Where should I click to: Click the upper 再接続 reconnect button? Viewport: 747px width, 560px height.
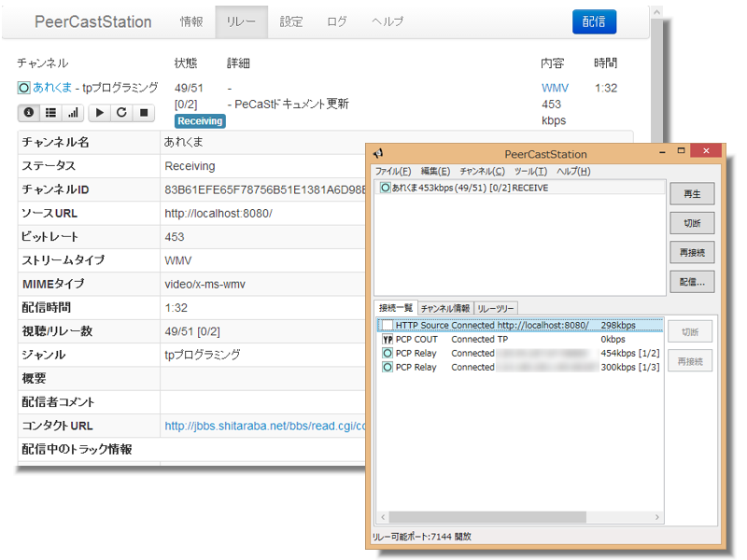pos(692,252)
